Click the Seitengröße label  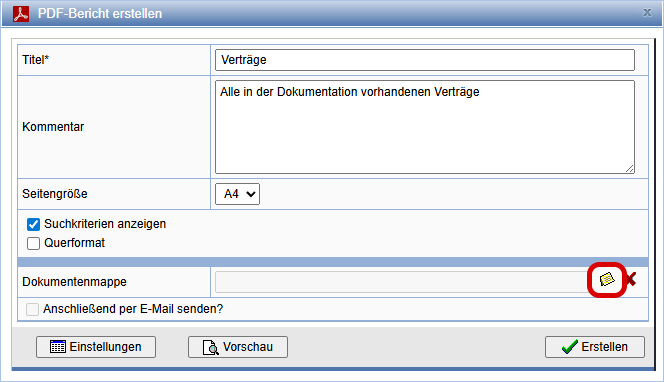[x=55, y=194]
